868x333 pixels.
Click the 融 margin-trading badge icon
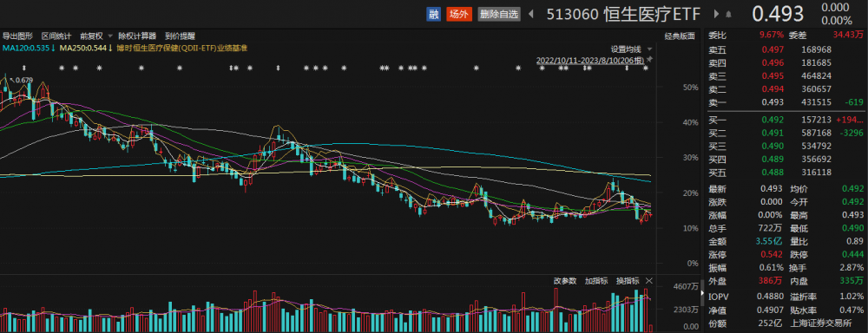pos(433,15)
